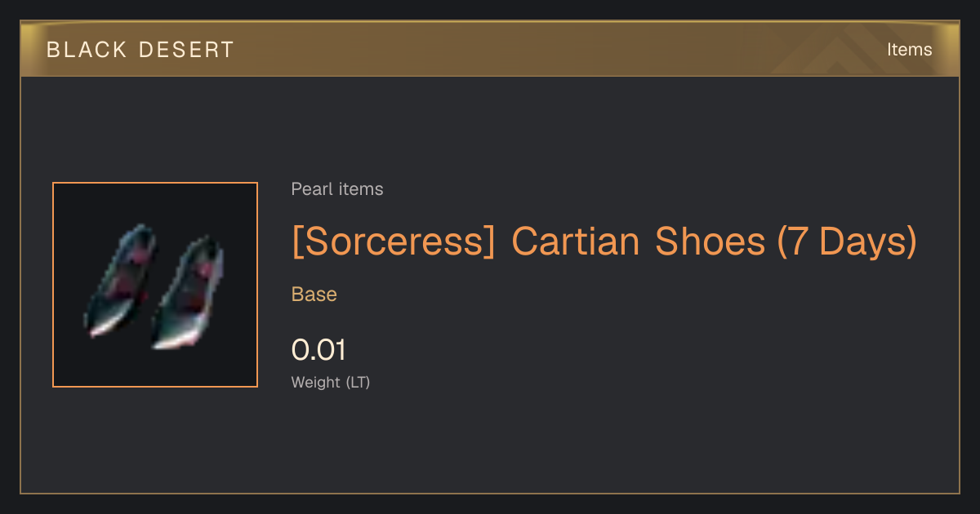The height and width of the screenshot is (514, 980).
Task: Click the LT unit in the weight caption
Action: coord(359,382)
